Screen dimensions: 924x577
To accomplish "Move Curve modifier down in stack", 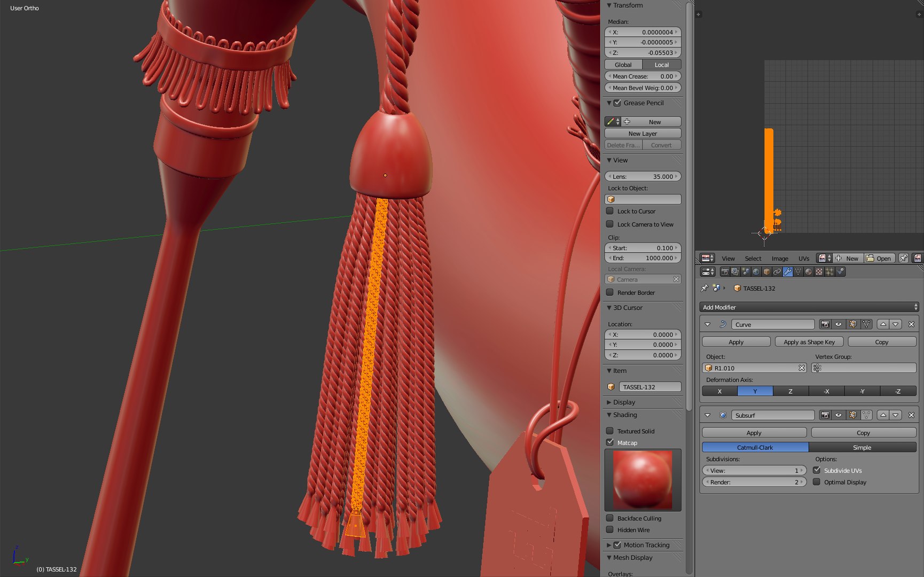I will click(896, 324).
